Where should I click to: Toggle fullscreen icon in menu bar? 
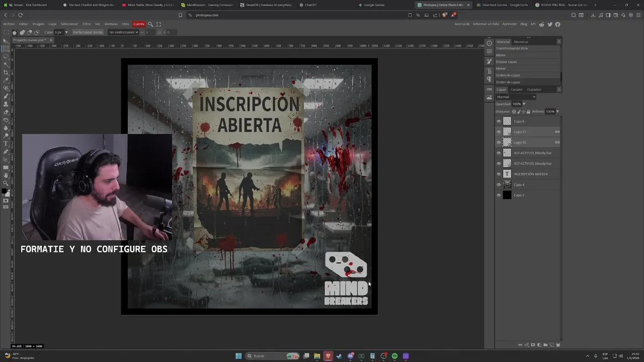point(159,24)
